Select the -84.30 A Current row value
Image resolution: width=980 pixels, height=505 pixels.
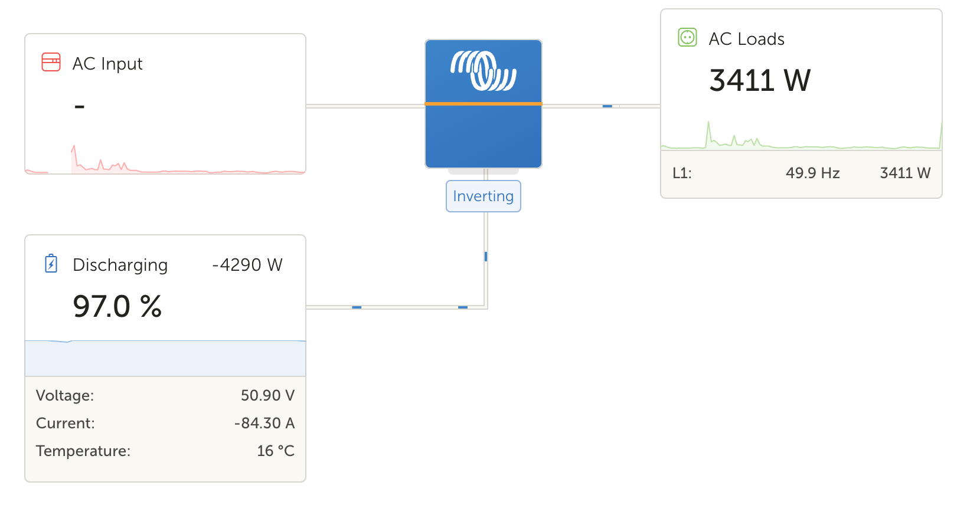(x=264, y=423)
